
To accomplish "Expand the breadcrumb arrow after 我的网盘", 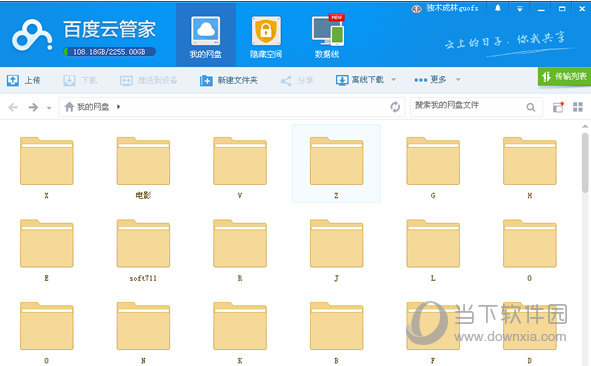I will point(118,107).
